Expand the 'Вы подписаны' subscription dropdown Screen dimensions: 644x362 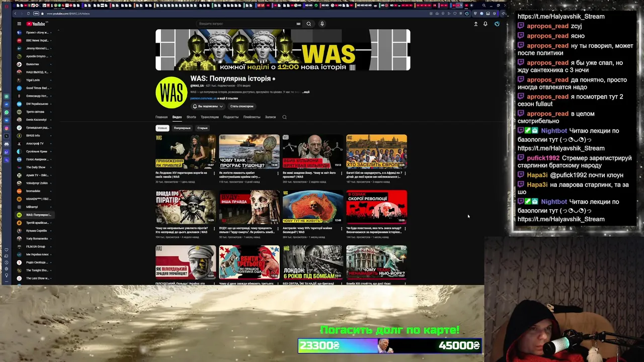(x=208, y=106)
